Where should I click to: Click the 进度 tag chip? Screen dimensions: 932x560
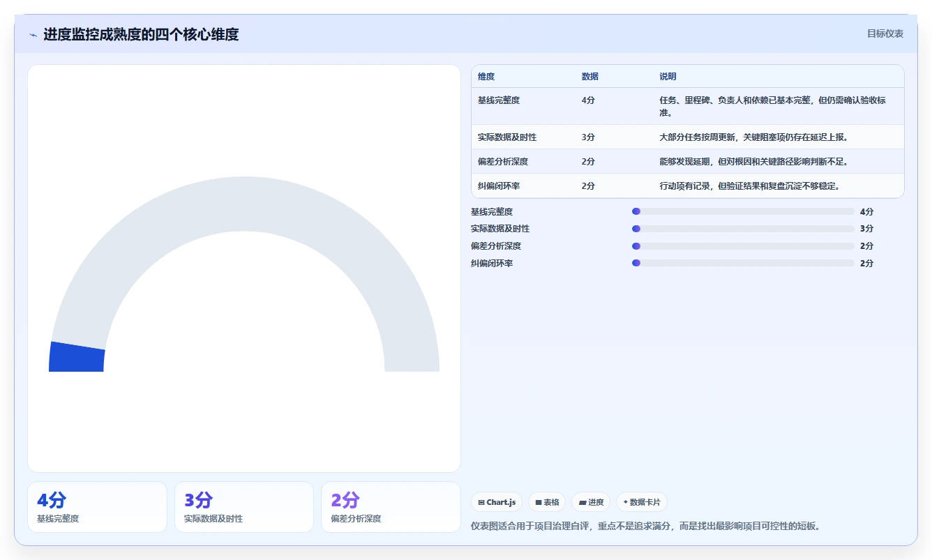point(591,502)
